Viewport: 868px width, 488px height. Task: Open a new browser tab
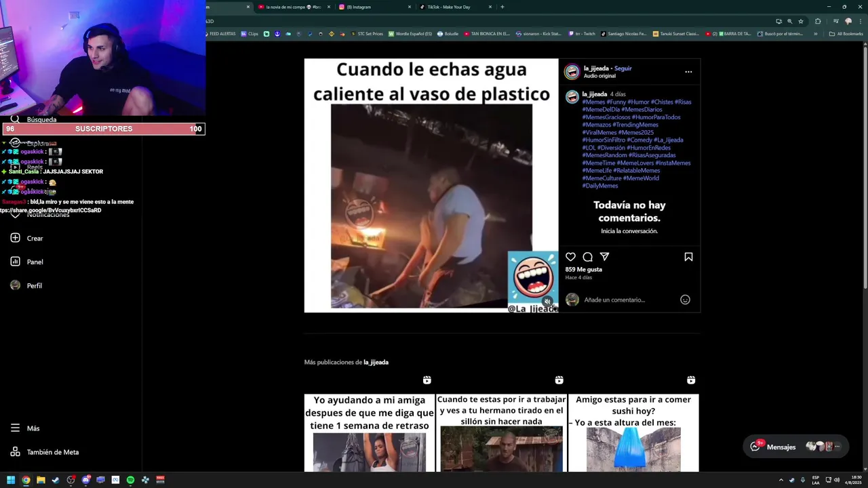click(x=502, y=7)
